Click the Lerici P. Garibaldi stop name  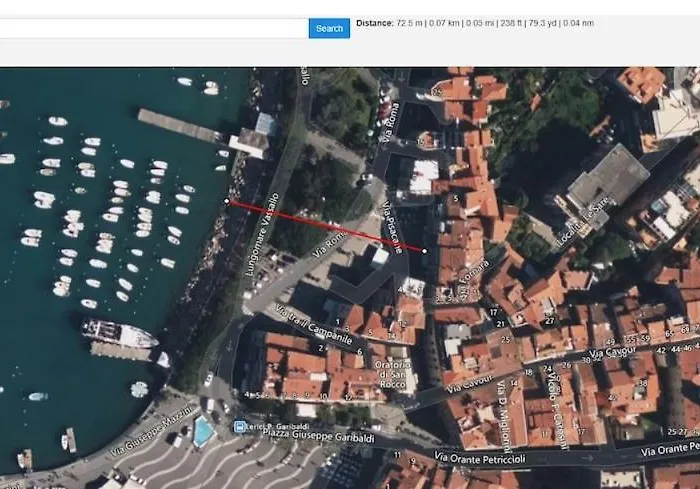(x=278, y=426)
